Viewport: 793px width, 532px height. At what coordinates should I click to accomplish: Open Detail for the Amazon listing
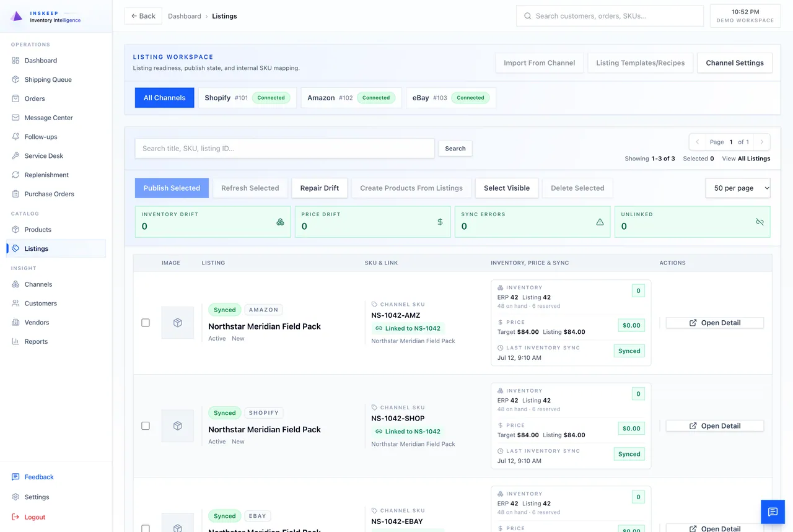point(714,323)
